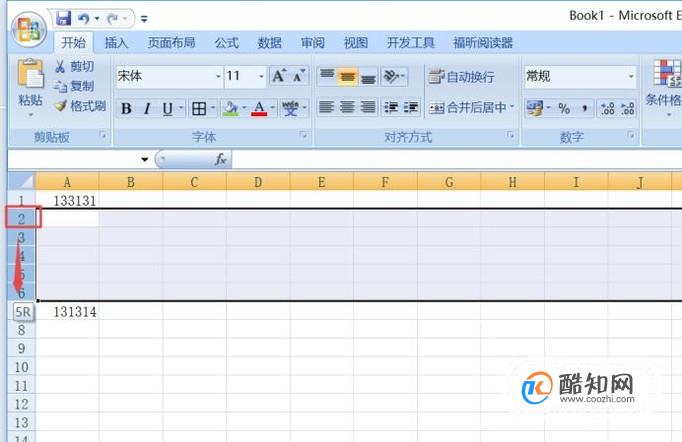Apply the fill color bucket
The image size is (682, 442).
click(231, 108)
